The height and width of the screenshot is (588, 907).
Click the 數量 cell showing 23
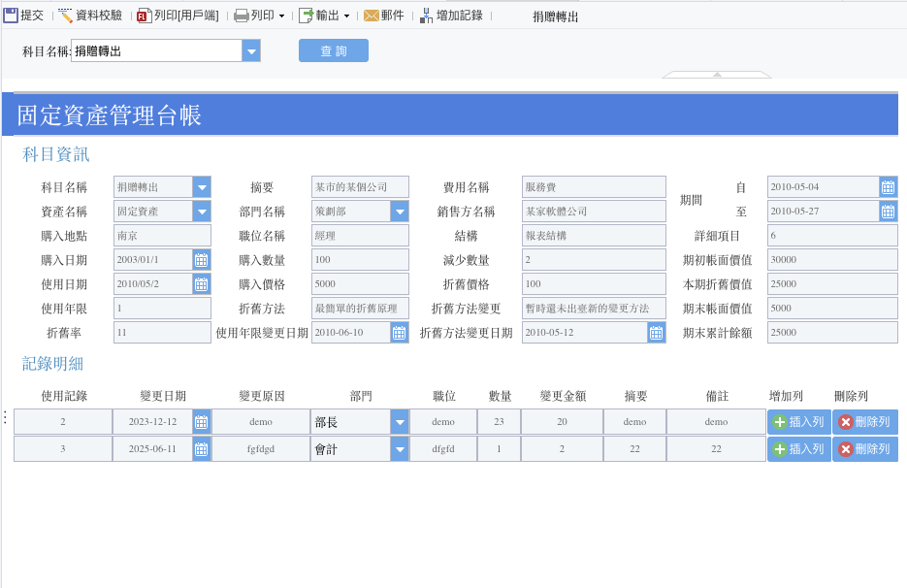pyautogui.click(x=499, y=422)
